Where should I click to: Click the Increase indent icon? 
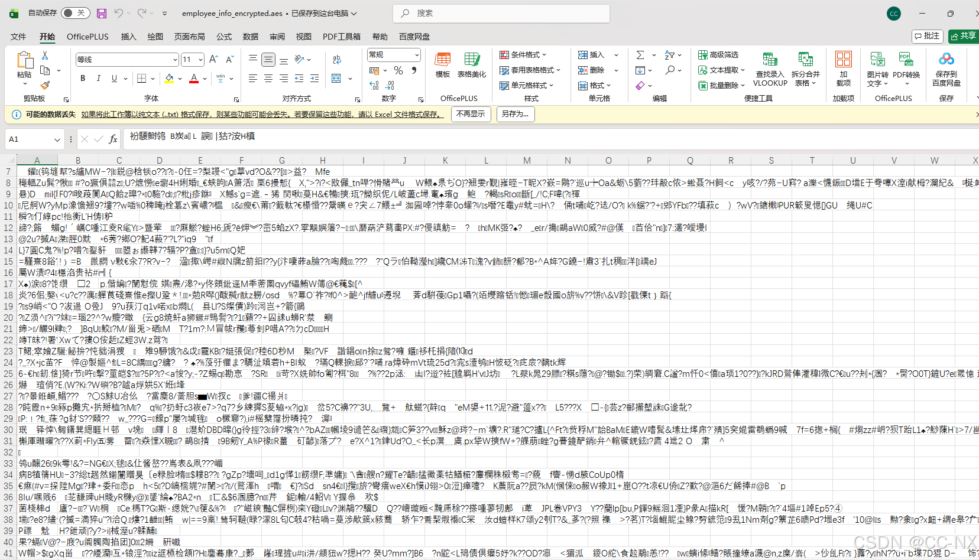(x=315, y=78)
